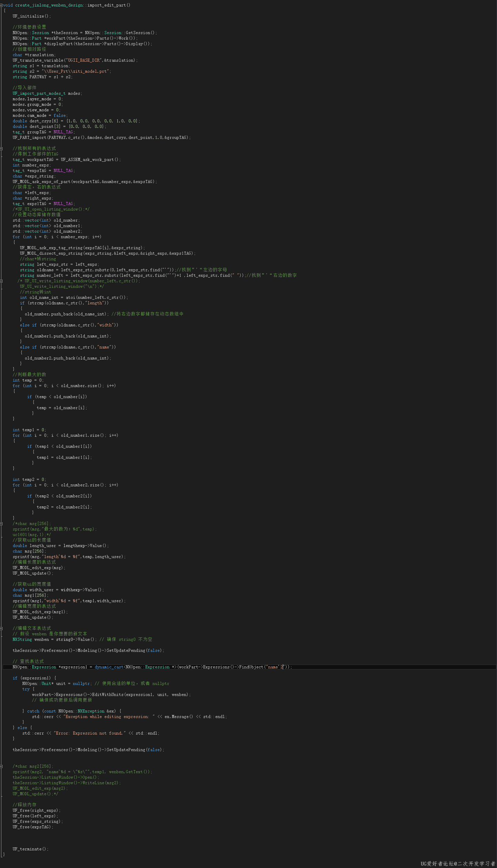Click the 'Session *theSession' declaration line
The width and height of the screenshot is (497, 868).
pyautogui.click(x=85, y=33)
